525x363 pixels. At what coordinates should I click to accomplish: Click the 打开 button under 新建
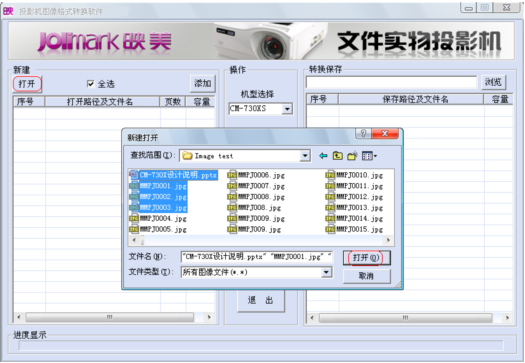coord(27,84)
